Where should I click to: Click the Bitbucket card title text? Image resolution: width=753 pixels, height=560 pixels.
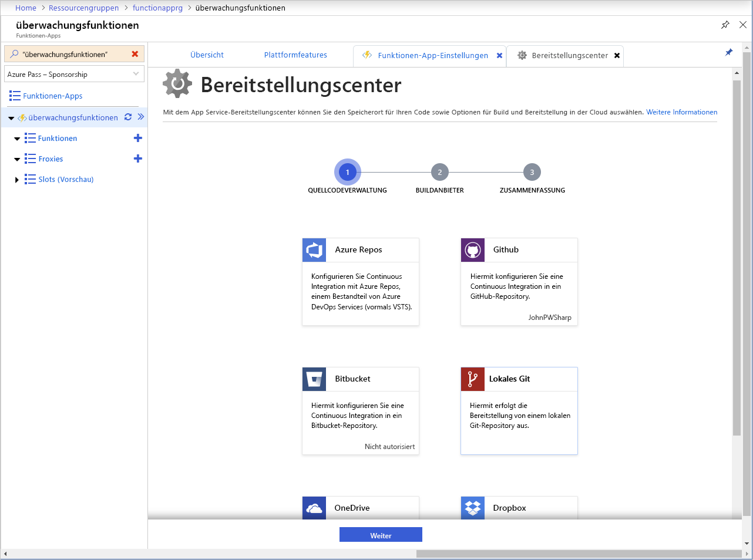(352, 379)
